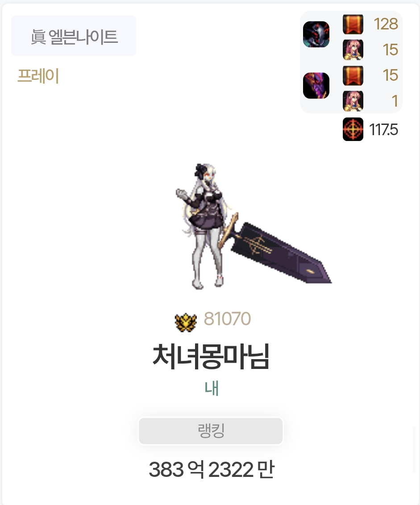Open the 랭킹 ranking button
This screenshot has height=505, width=420.
pyautogui.click(x=211, y=431)
